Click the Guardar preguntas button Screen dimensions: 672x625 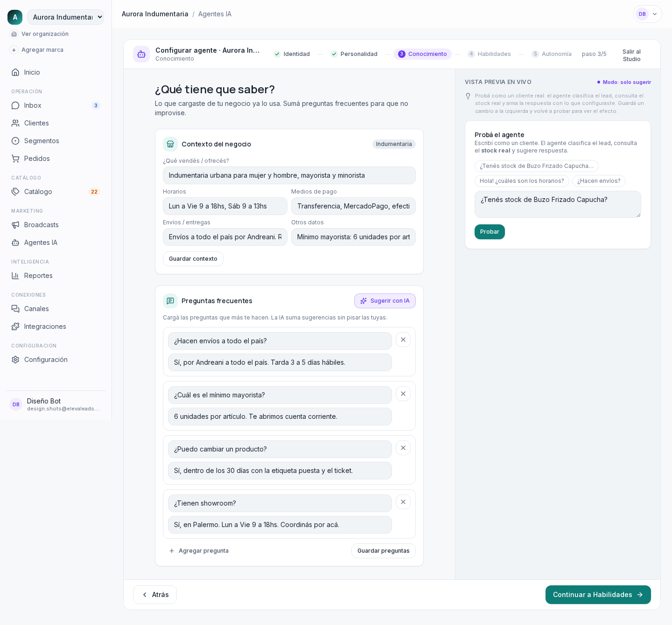click(x=384, y=551)
